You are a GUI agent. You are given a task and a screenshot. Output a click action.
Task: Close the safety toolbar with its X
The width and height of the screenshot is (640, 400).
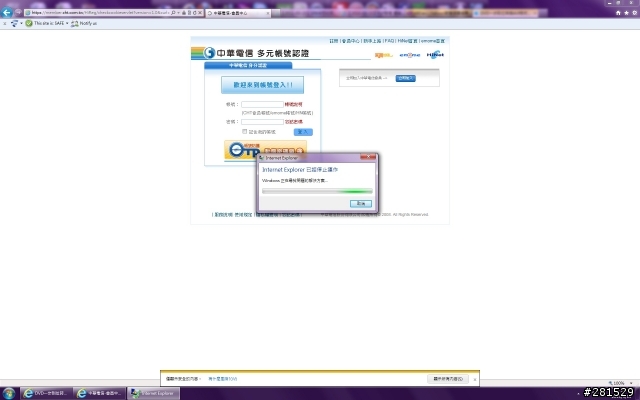(4, 24)
